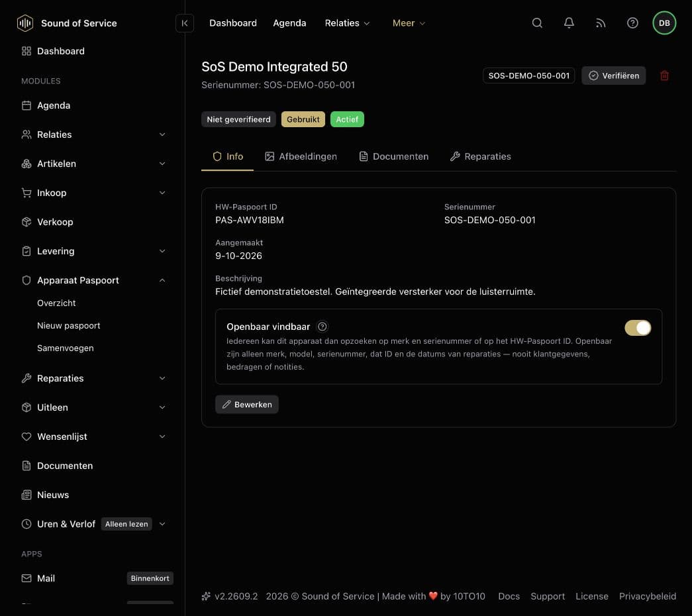This screenshot has width=692, height=616.
Task: Click the SOS-DEMO-050-001 serial badge
Action: click(x=528, y=76)
